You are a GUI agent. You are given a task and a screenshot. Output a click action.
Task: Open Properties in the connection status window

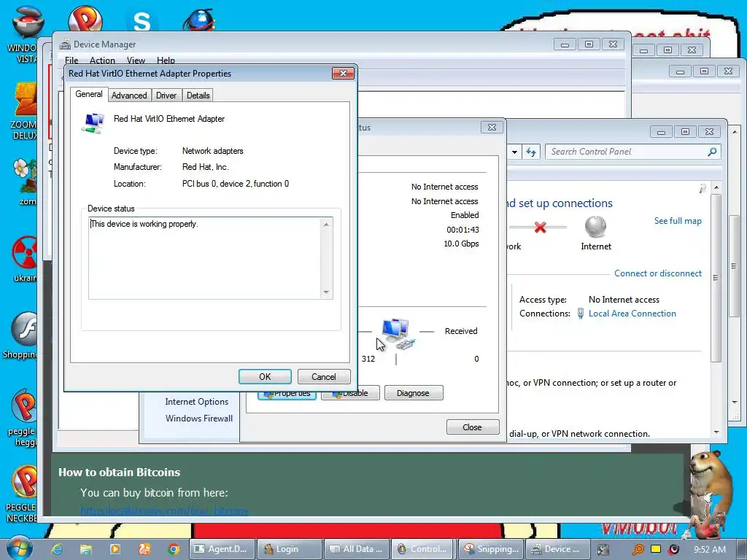[287, 394]
